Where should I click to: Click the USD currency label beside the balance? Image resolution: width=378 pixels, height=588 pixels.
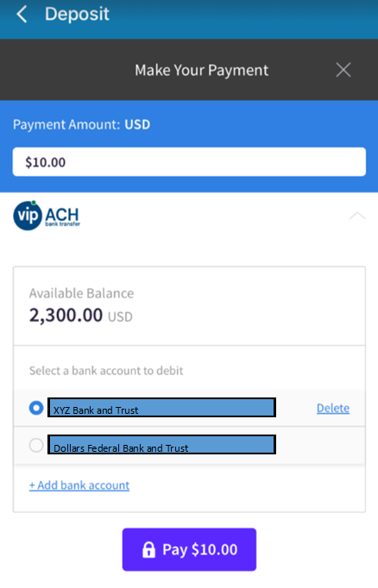120,317
